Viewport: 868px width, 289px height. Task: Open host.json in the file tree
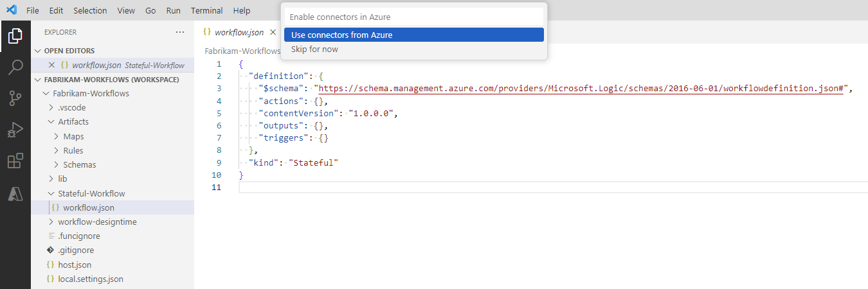coord(74,265)
